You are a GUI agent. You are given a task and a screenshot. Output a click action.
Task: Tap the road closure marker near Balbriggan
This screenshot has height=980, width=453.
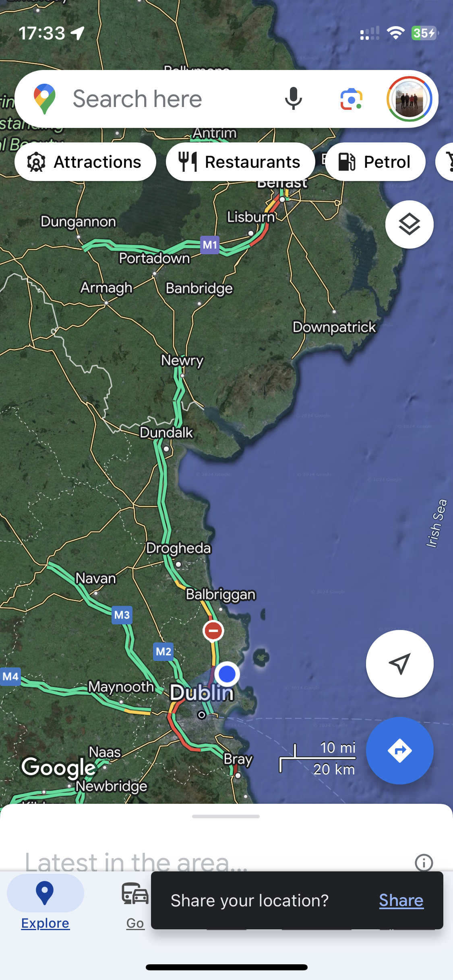[213, 630]
